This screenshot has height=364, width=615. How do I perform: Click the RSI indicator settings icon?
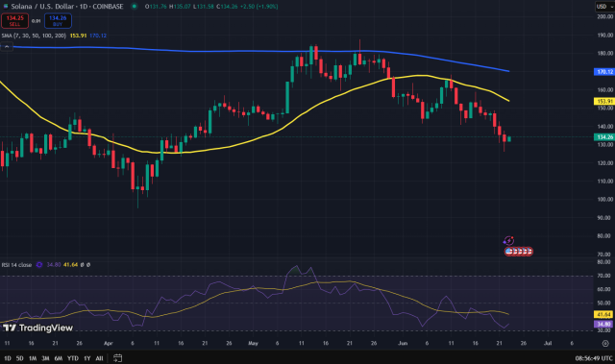point(39,265)
